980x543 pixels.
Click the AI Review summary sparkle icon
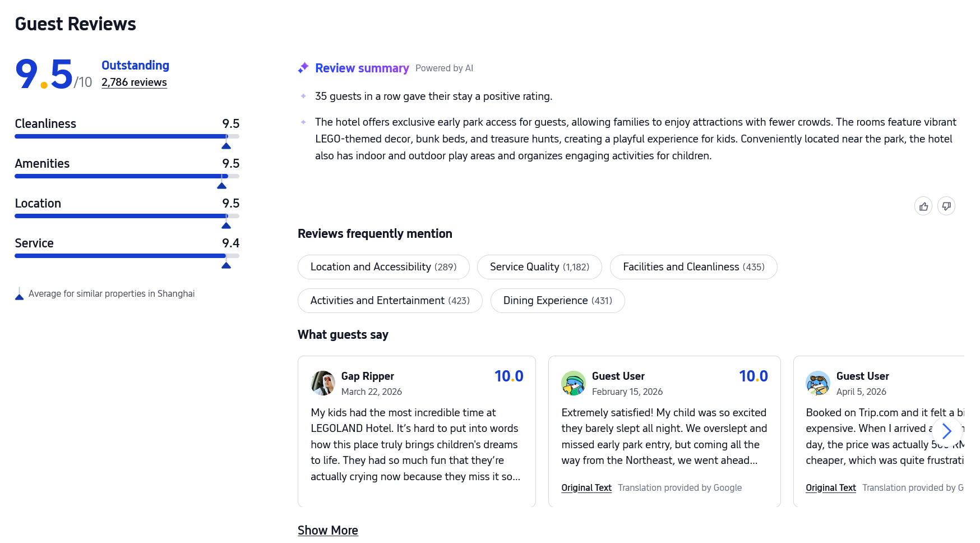303,68
